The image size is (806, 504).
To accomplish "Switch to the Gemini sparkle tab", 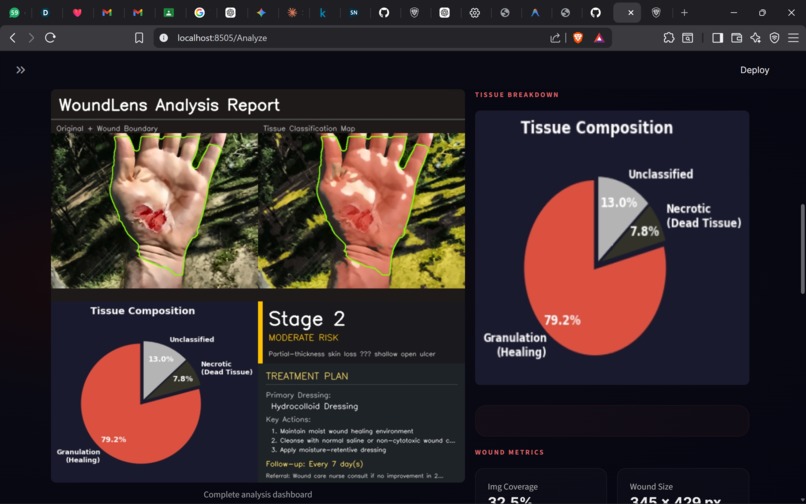I will [x=261, y=13].
